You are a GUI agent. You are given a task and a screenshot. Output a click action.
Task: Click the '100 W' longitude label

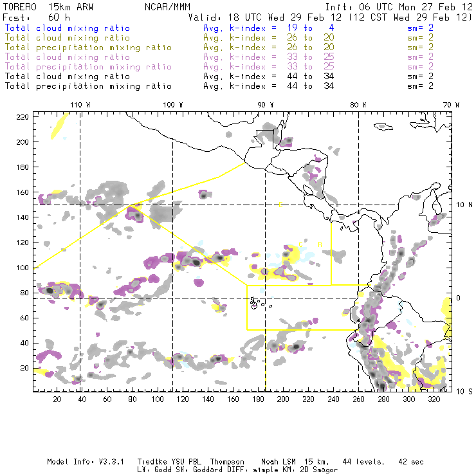pos(173,105)
